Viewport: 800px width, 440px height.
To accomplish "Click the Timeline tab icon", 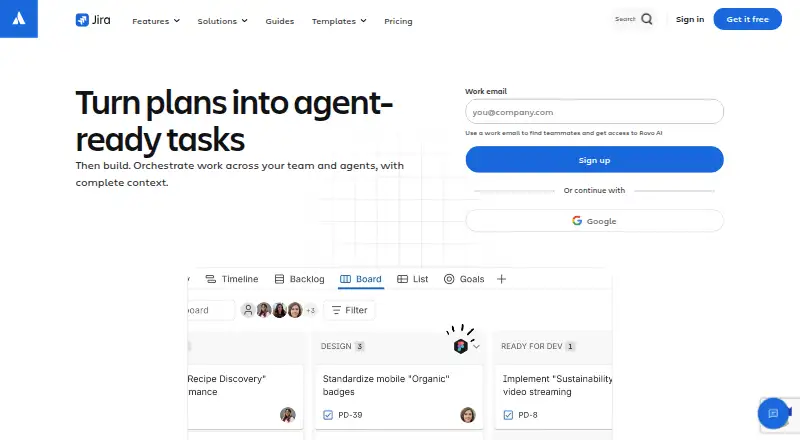I will (210, 279).
